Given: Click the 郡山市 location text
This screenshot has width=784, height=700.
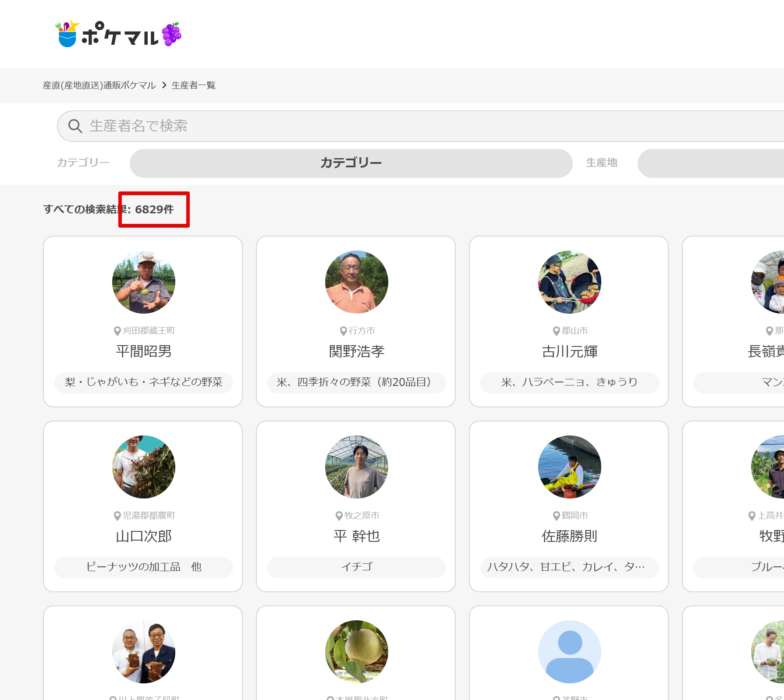Looking at the screenshot, I should [x=575, y=331].
